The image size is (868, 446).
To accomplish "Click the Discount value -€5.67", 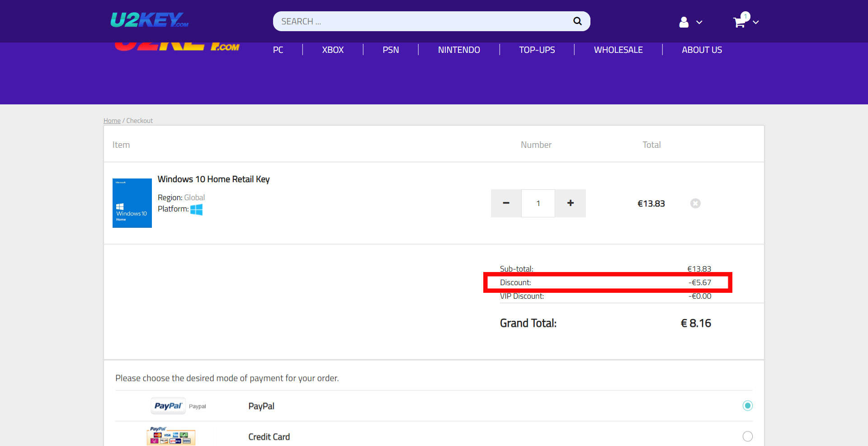I will (x=700, y=282).
